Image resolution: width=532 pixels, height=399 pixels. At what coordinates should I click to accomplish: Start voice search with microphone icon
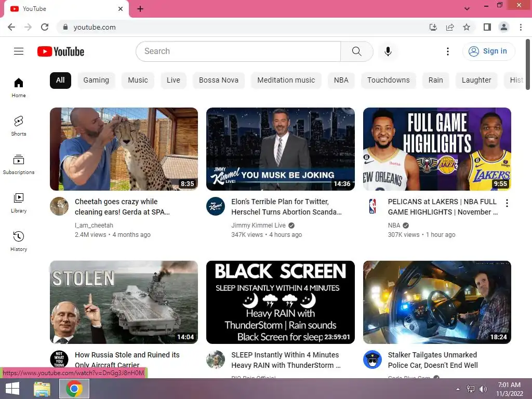pos(388,51)
